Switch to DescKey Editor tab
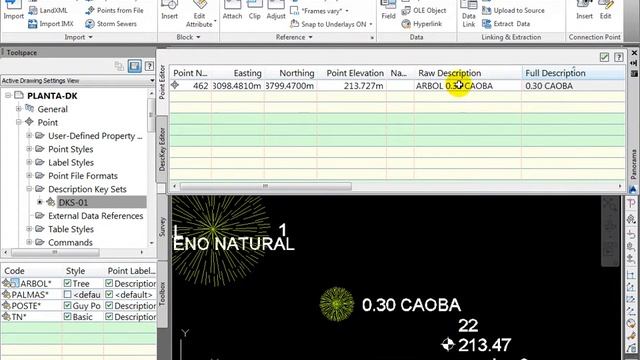Screen dimensions: 640x360 tap(162, 149)
